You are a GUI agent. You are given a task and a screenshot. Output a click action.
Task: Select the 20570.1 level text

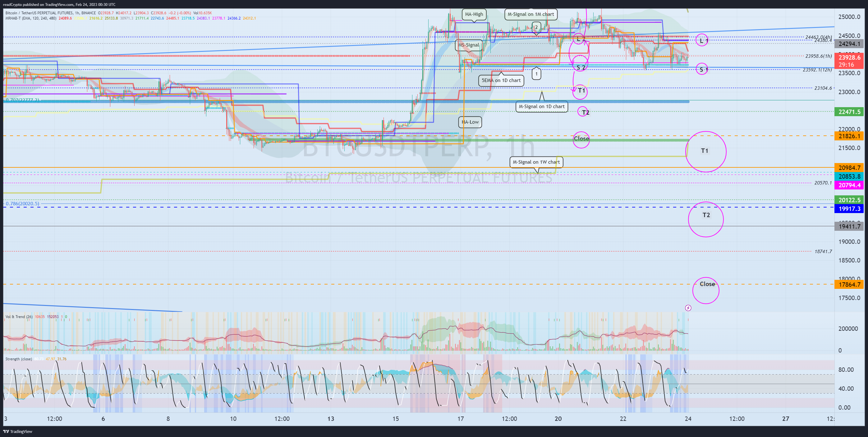coord(823,183)
